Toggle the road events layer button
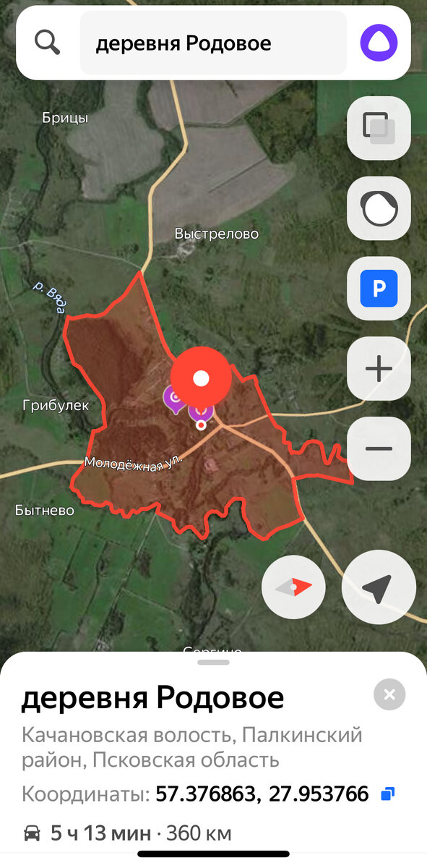The height and width of the screenshot is (868, 427). [379, 208]
